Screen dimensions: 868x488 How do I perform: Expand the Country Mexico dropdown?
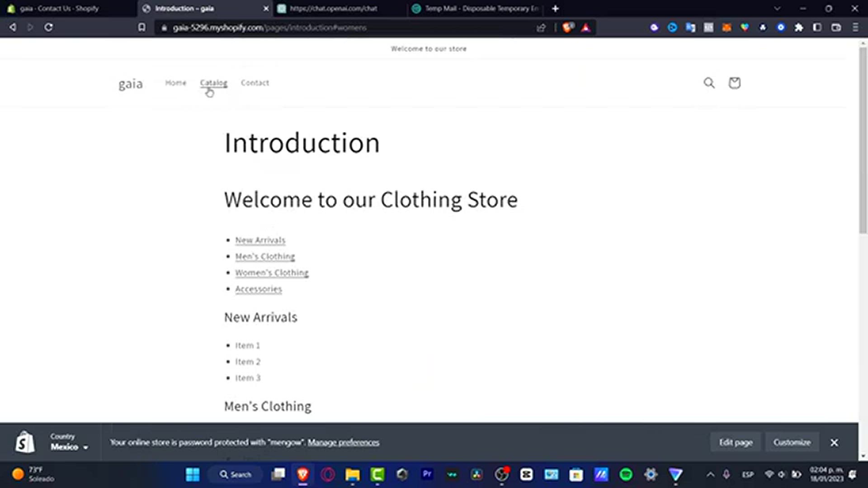pos(69,446)
